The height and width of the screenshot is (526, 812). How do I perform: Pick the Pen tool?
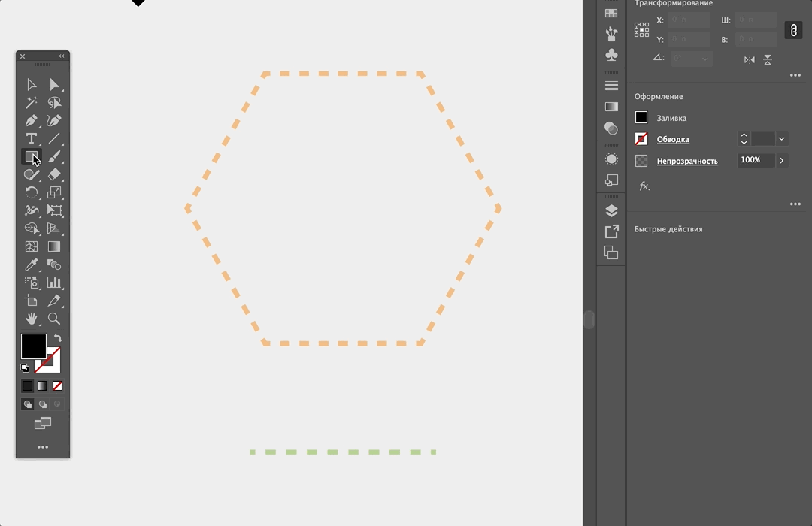(31, 121)
